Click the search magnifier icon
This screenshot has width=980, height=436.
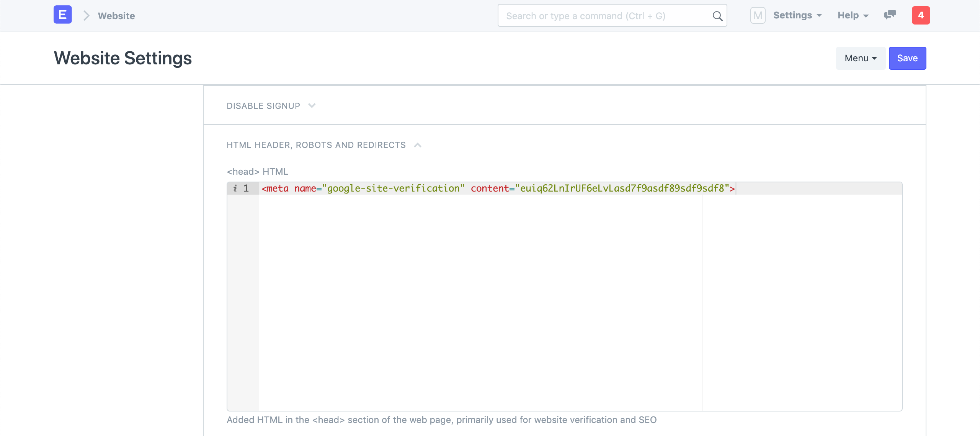[717, 16]
